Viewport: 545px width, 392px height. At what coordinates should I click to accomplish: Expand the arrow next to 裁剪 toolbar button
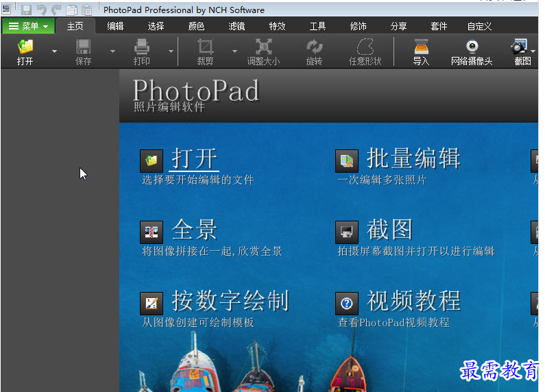[x=234, y=51]
